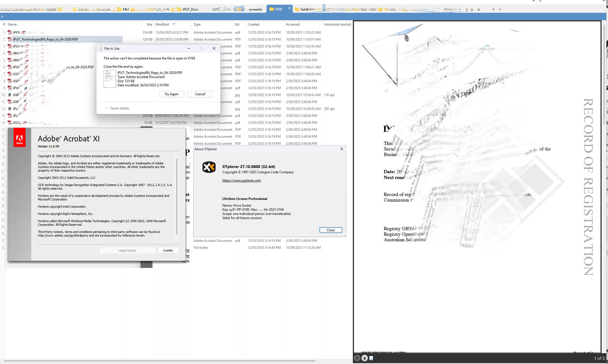608x364 pixels.
Task: Select the ASIC tab
Action: (x=278, y=9)
